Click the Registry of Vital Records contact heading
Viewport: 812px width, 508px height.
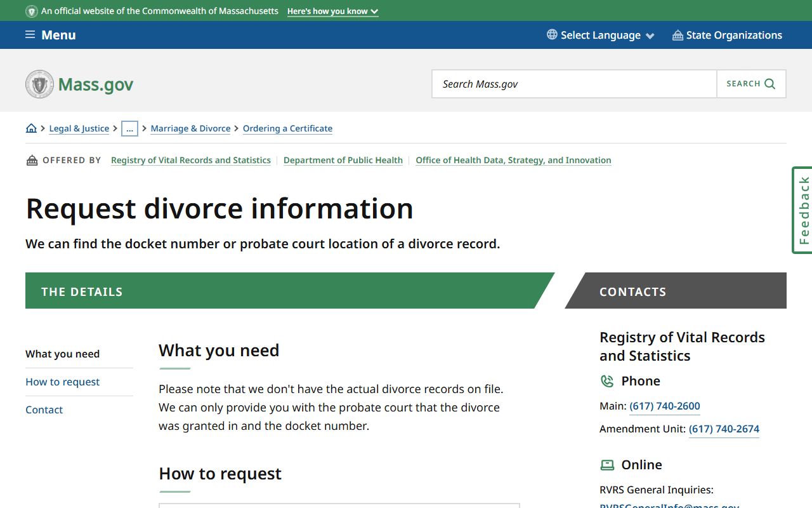[682, 346]
